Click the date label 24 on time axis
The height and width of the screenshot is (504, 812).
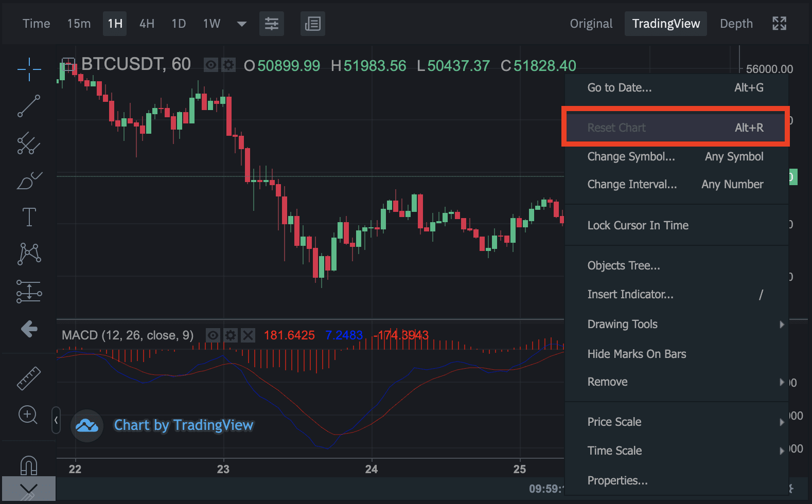(x=372, y=469)
